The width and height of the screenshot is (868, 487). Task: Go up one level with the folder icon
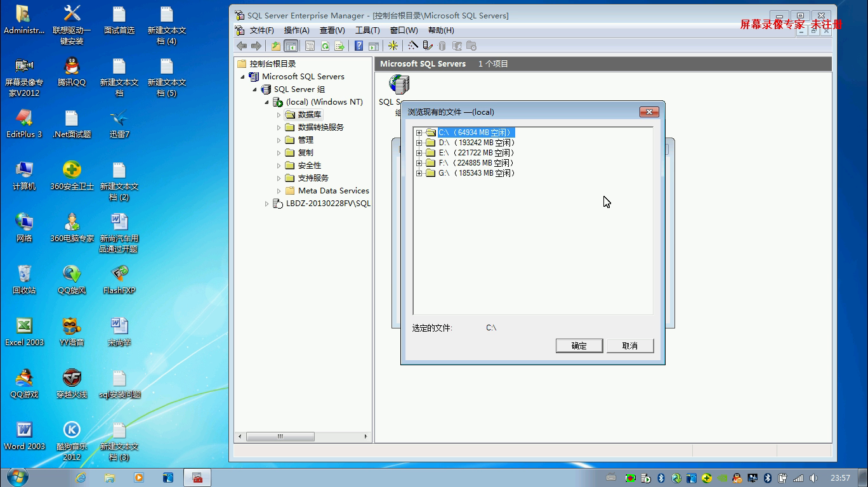coord(275,46)
